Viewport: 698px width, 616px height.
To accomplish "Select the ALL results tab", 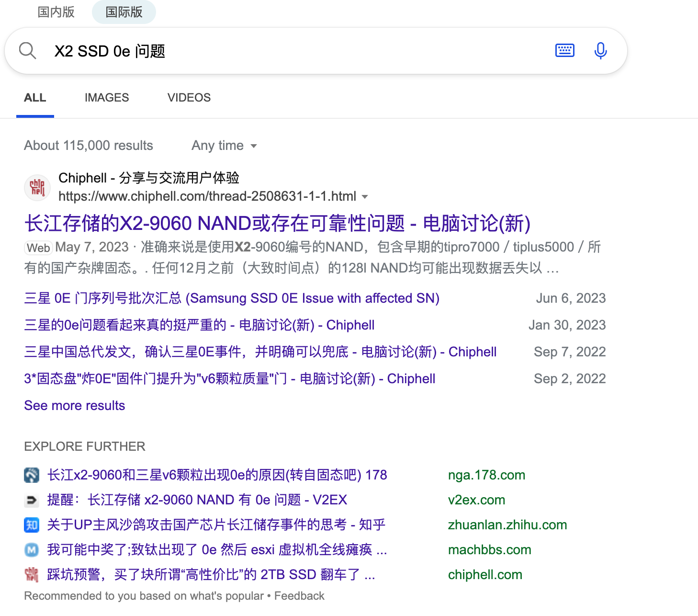I will point(35,98).
